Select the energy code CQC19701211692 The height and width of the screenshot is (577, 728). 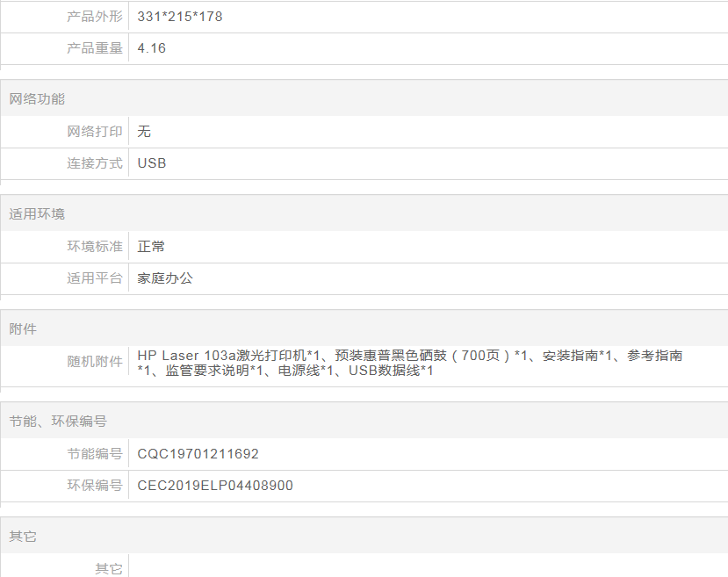(198, 454)
